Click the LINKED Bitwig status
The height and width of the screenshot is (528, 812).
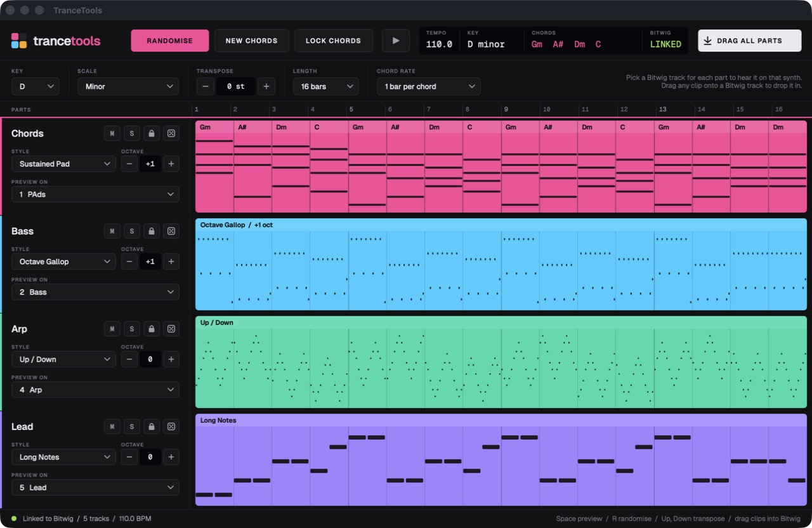665,44
